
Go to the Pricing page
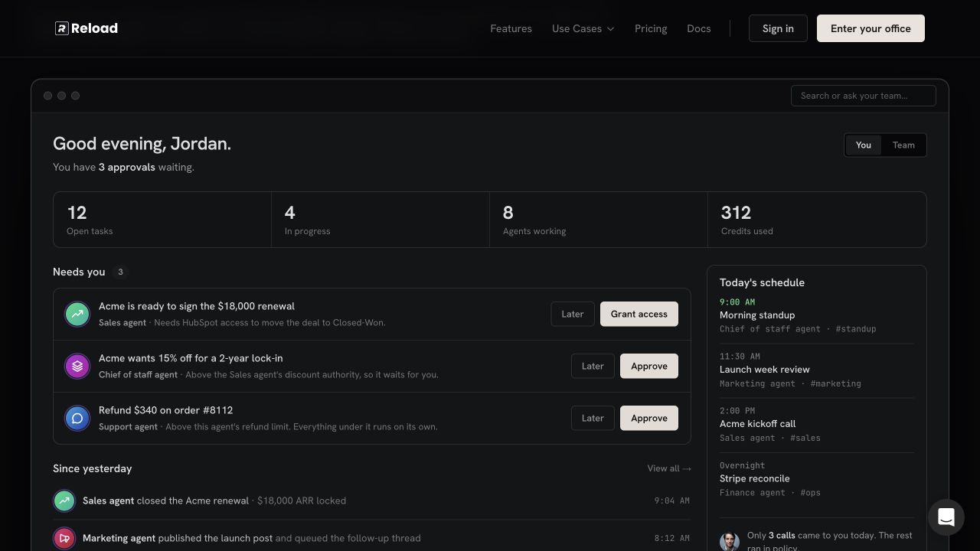coord(651,28)
